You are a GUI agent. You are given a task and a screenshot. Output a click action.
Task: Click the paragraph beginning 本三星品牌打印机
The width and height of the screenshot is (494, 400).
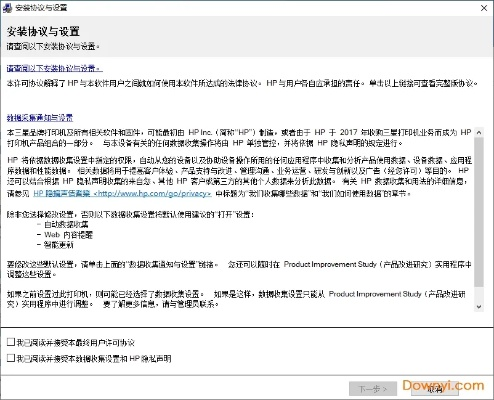239,138
